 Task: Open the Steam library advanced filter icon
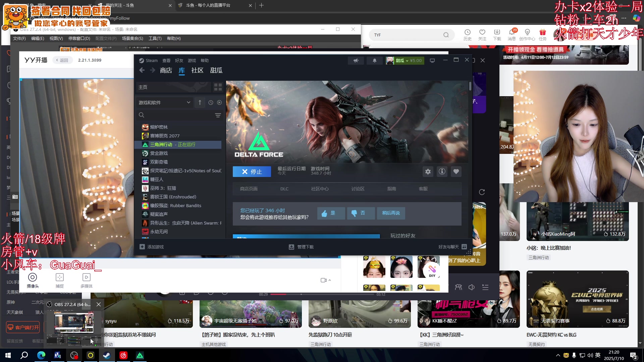(218, 115)
